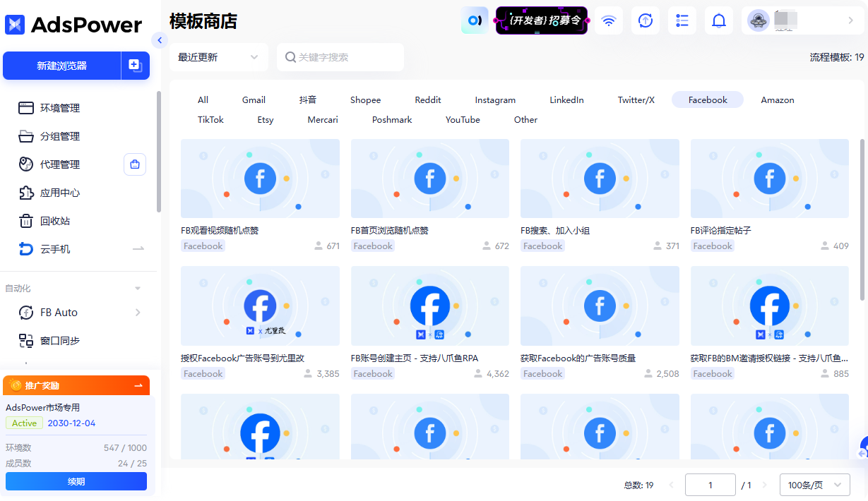Open the FB观看视频随机点赞 template thumbnail
Screen dimensions: 868x501
pyautogui.click(x=260, y=179)
